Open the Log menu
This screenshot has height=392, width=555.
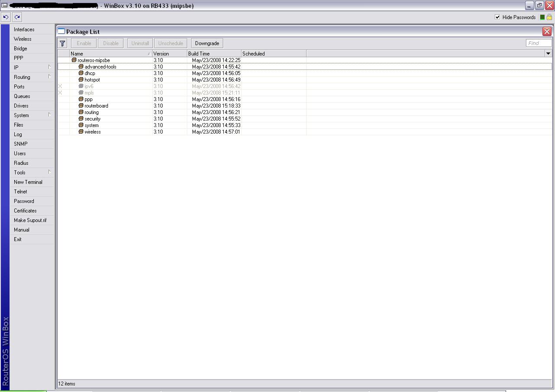point(32,134)
